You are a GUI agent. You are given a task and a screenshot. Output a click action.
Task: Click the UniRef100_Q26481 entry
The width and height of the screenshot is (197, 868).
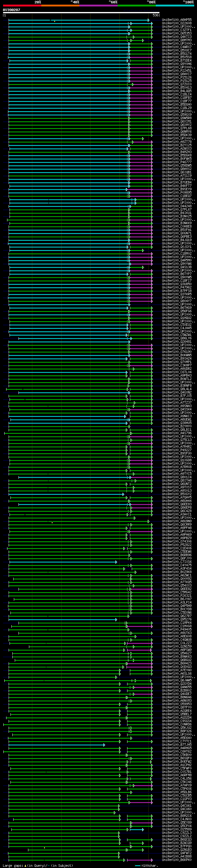[x=177, y=342]
